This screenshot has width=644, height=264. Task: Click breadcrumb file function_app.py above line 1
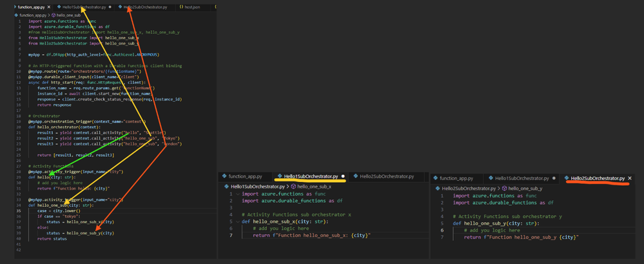click(x=32, y=15)
